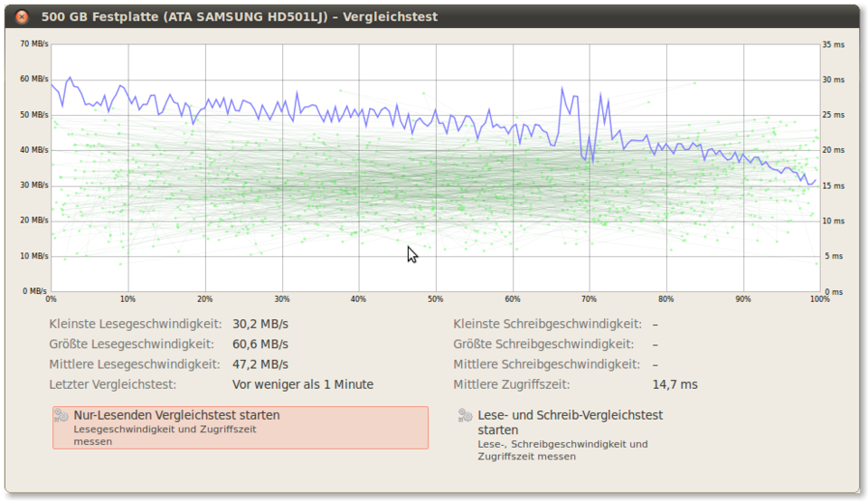The width and height of the screenshot is (868, 501).
Task: Select the value 47,2 MB/s
Action: [260, 364]
